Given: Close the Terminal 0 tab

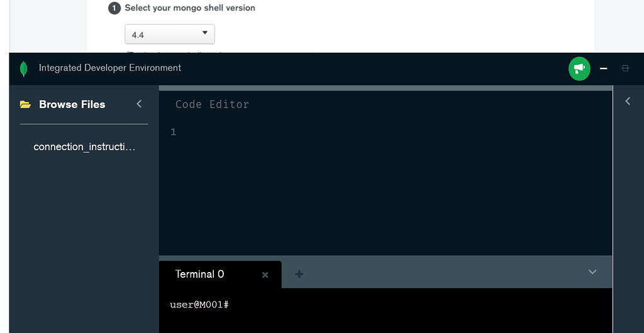Looking at the screenshot, I should [x=265, y=275].
